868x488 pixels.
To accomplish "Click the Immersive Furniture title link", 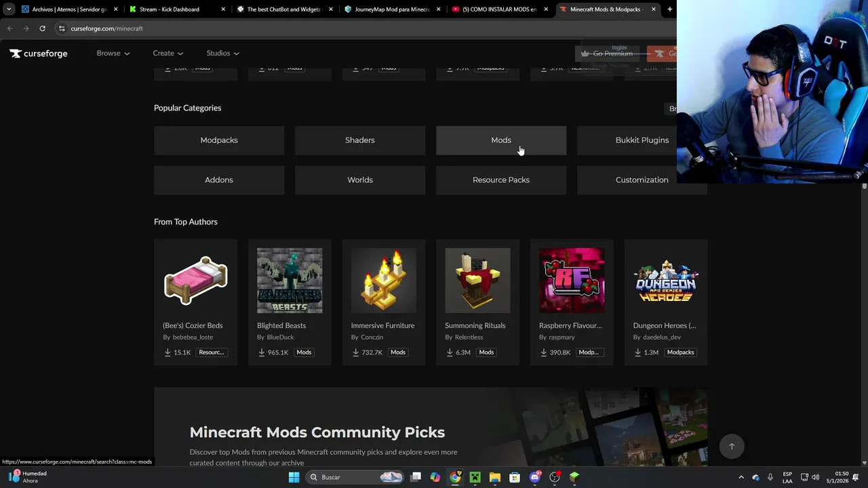I will [382, 325].
